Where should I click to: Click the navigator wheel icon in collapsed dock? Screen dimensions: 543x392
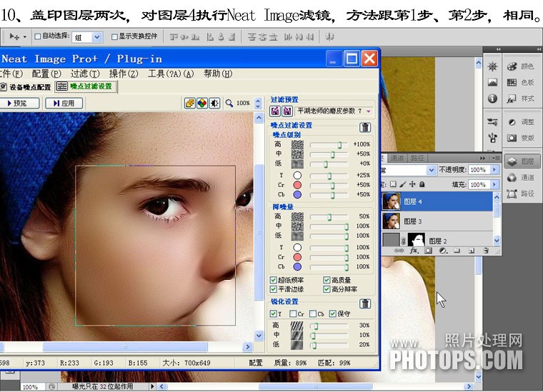pos(492,66)
